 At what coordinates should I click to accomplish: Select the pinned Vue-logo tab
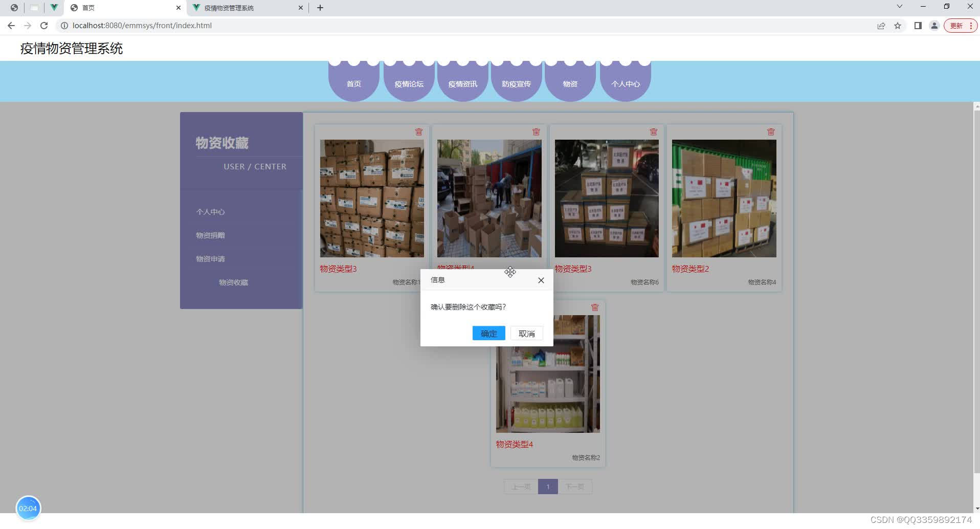tap(54, 8)
